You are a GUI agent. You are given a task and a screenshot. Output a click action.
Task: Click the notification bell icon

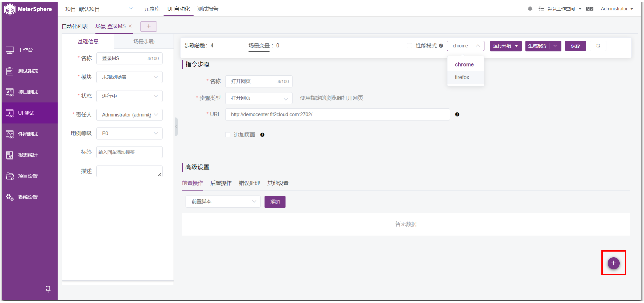(530, 9)
